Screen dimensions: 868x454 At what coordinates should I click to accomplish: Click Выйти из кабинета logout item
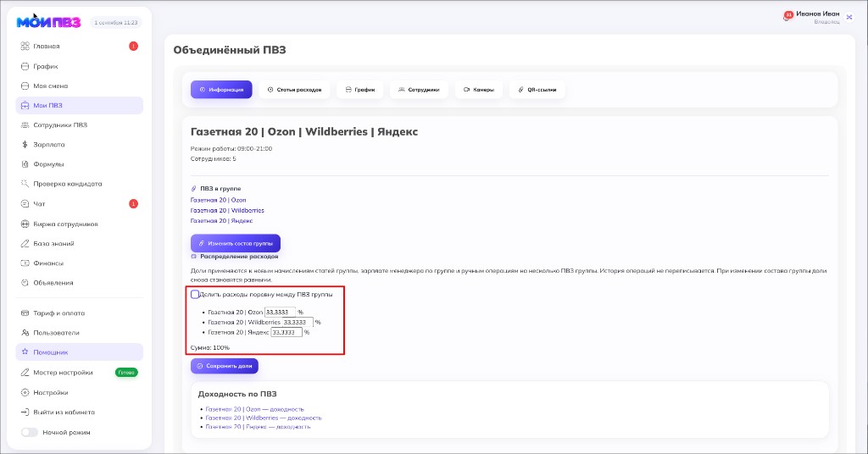click(x=79, y=412)
